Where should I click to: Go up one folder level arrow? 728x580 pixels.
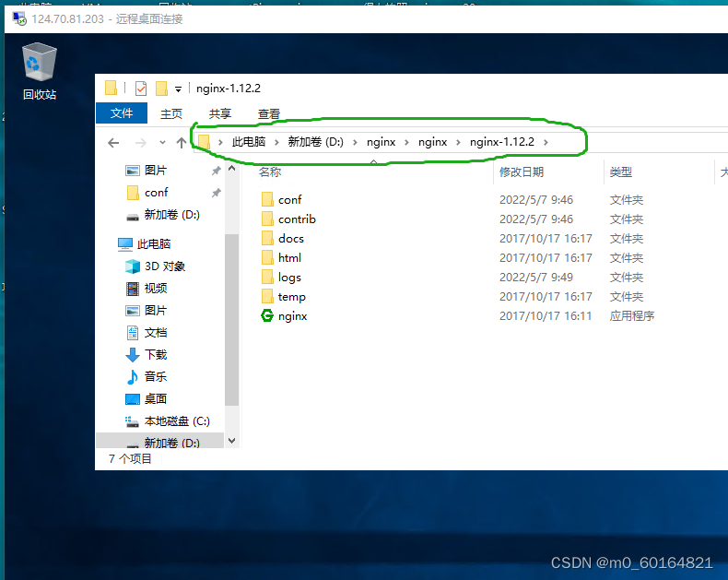pyautogui.click(x=182, y=143)
